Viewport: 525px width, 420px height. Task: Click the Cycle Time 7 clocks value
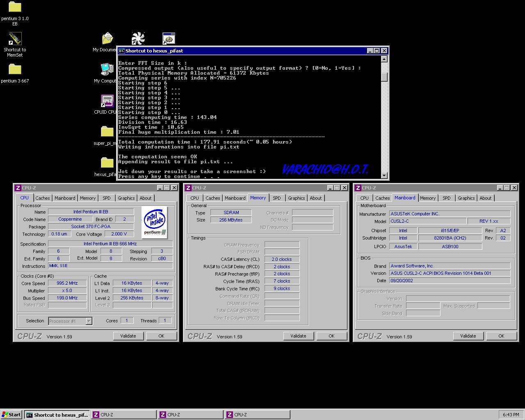[x=282, y=281]
